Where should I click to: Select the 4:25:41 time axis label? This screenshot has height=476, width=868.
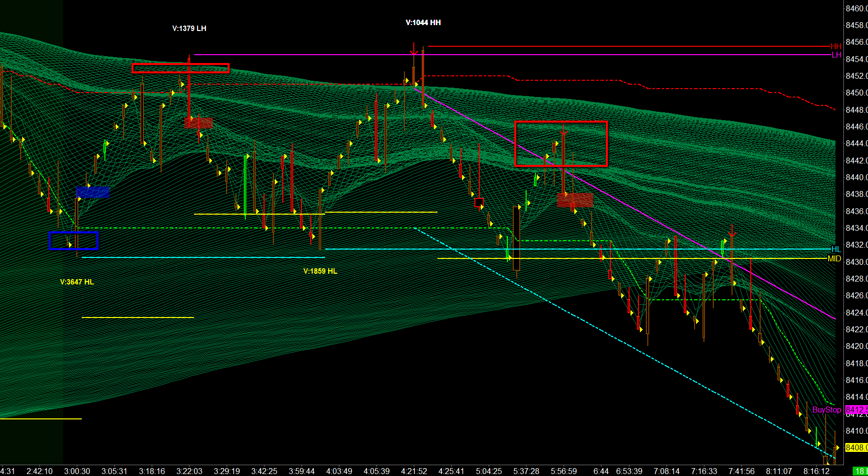coord(451,471)
